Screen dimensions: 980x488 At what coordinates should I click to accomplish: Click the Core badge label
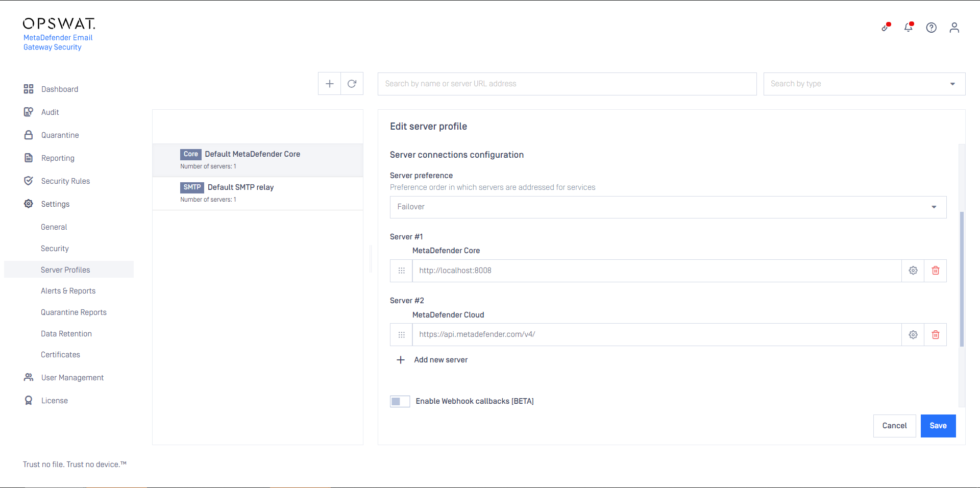pos(191,154)
